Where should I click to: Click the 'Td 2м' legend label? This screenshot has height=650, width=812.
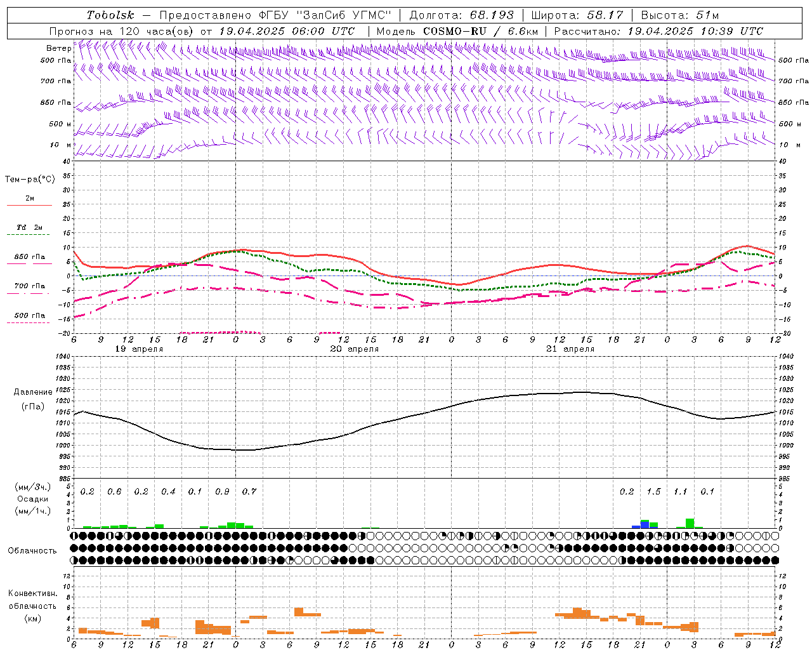click(x=29, y=227)
